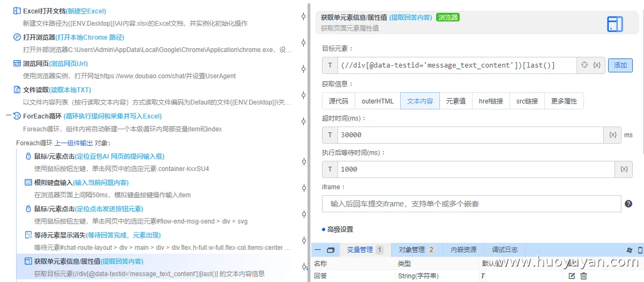Viewport: 644px width, 282px height.
Task: Switch to 变量管理 tab
Action: pyautogui.click(x=365, y=250)
